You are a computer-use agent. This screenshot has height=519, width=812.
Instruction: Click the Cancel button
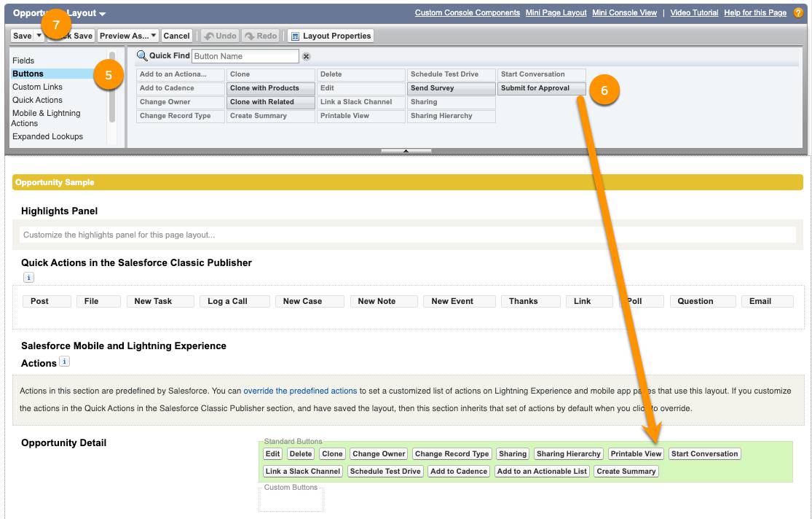coord(177,35)
